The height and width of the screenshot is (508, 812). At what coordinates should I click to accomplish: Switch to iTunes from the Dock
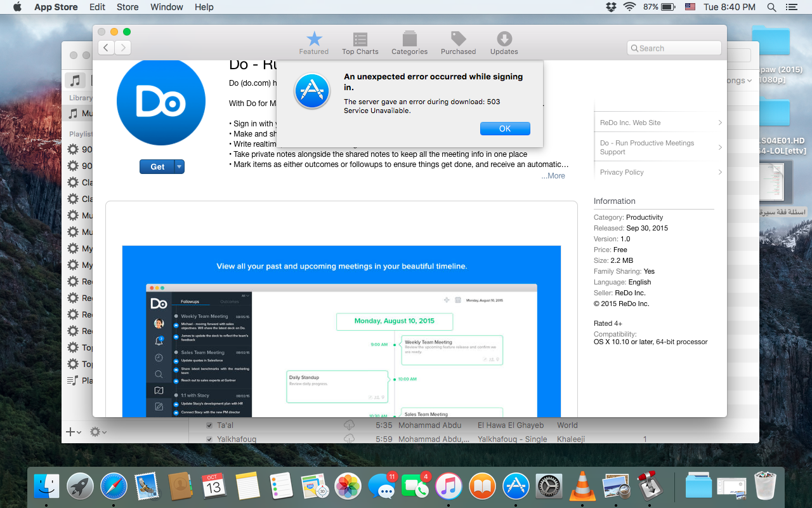point(449,487)
